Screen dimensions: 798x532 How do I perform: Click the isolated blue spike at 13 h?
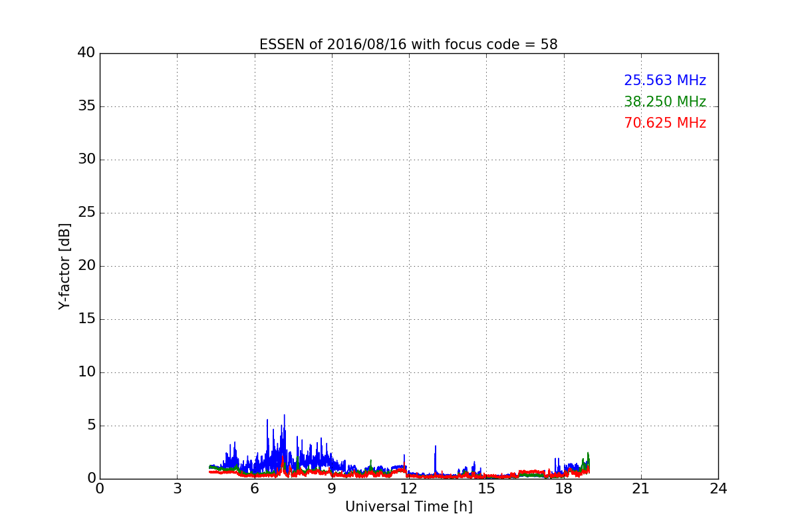(435, 460)
